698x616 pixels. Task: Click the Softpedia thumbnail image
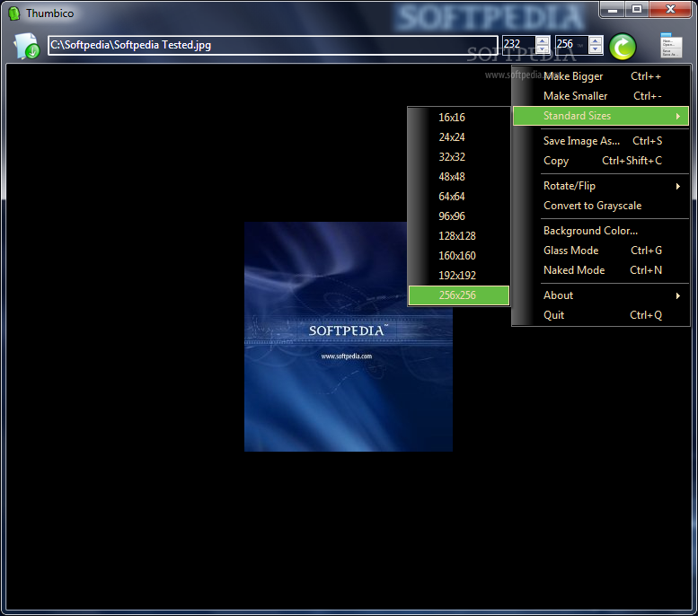pyautogui.click(x=349, y=337)
